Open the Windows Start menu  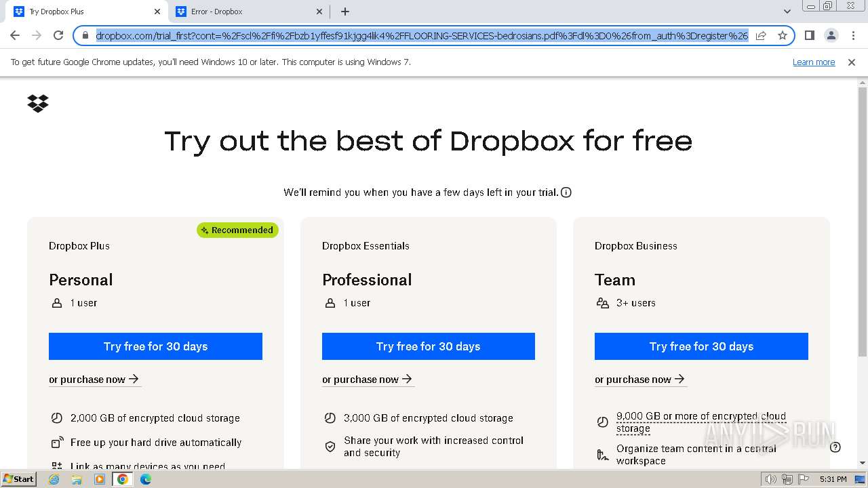[x=19, y=479]
